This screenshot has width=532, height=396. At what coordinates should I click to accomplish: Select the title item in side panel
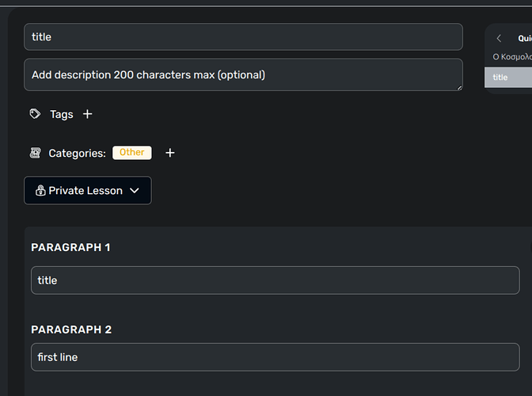tap(508, 78)
